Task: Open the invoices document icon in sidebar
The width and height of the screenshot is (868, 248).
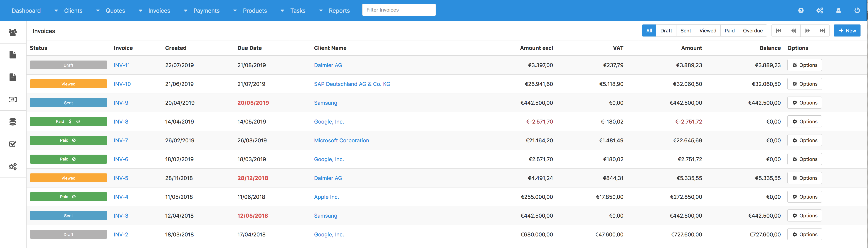Action: (x=13, y=77)
